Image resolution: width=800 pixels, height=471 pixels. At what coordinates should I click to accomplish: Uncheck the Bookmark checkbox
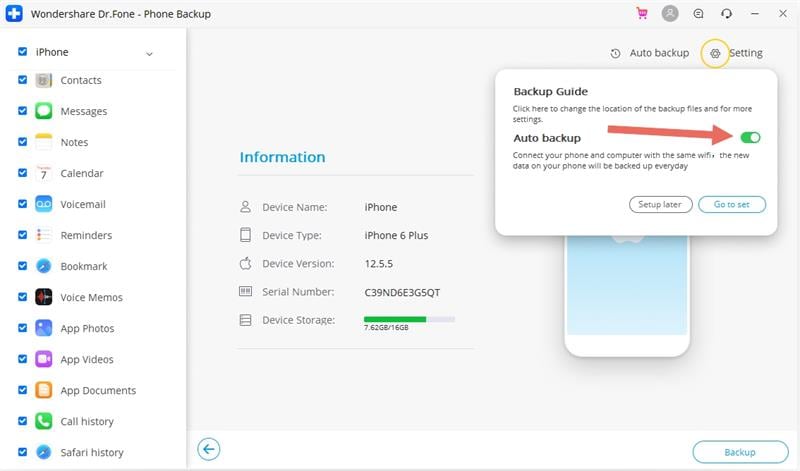click(x=22, y=266)
